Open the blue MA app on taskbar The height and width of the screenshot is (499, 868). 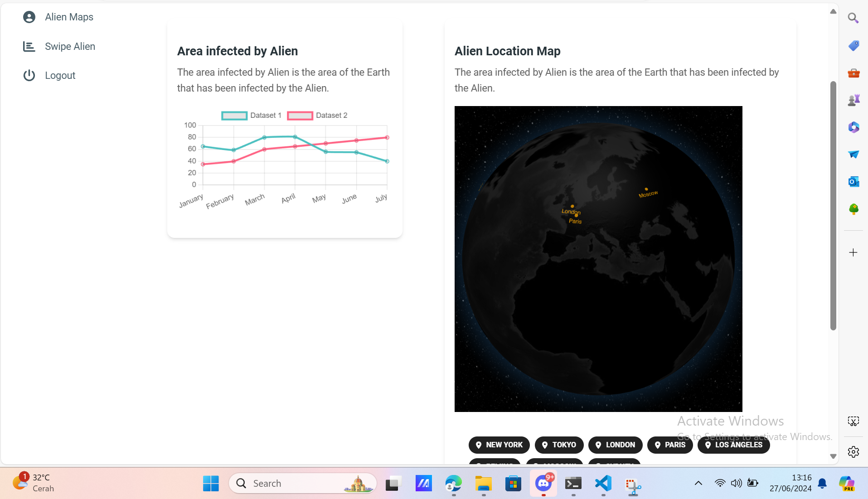point(423,483)
